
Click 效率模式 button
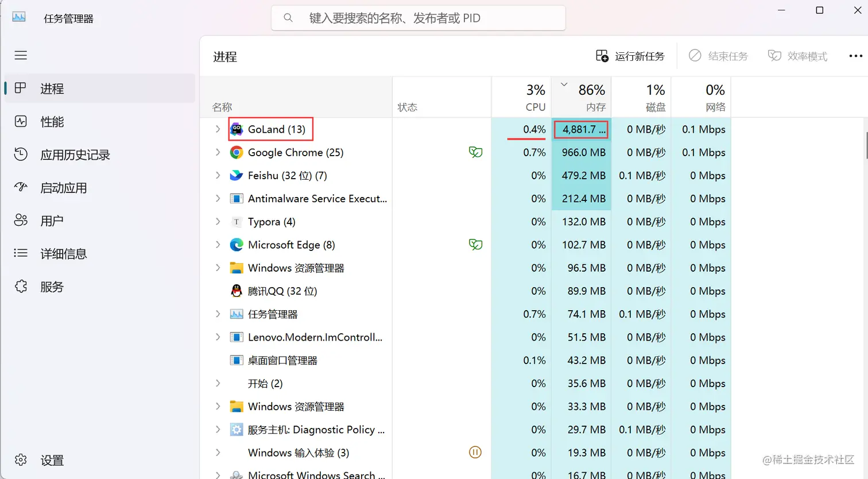pyautogui.click(x=798, y=56)
